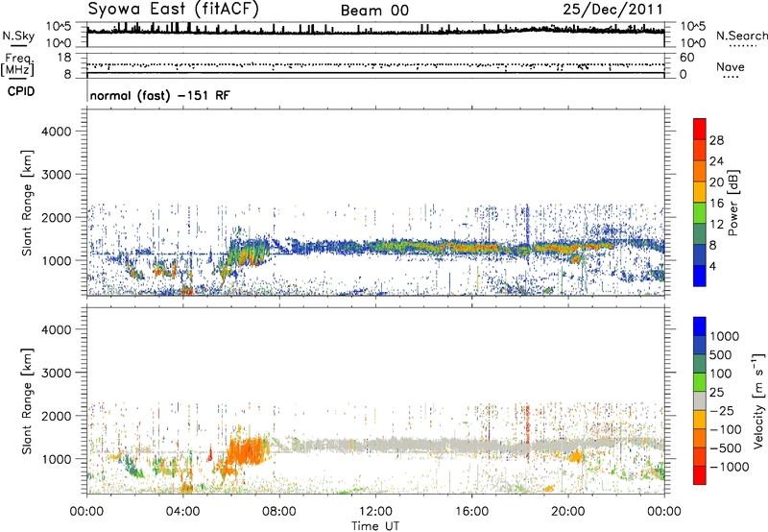Pick the light green 25–100 Velocity segment
The width and height of the screenshot is (768, 532).
pyautogui.click(x=700, y=382)
